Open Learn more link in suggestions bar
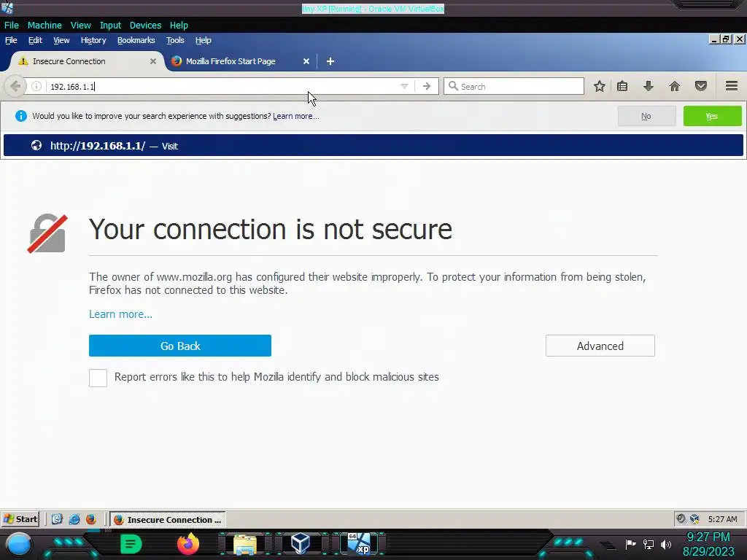The width and height of the screenshot is (747, 560). pos(296,116)
